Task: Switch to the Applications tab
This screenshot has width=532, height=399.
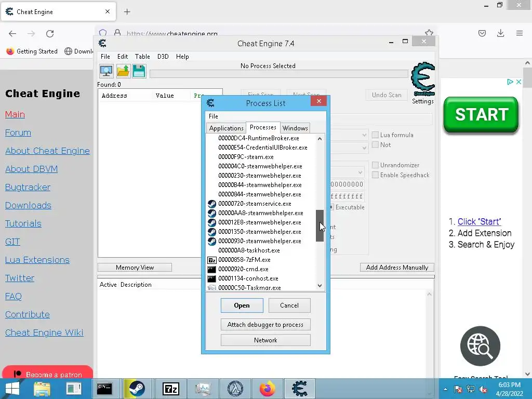Action: [226, 128]
